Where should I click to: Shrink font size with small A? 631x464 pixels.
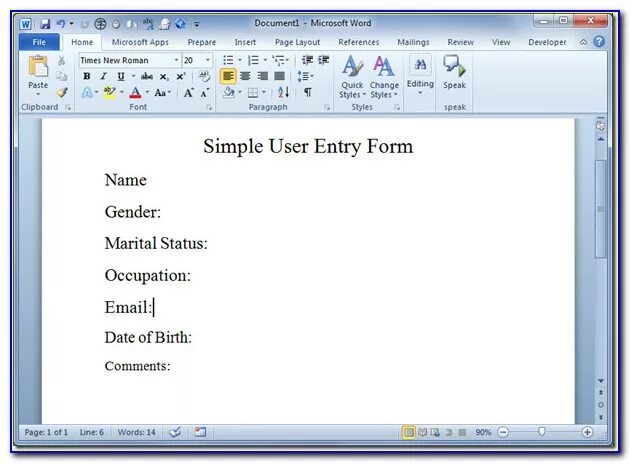pyautogui.click(x=204, y=93)
